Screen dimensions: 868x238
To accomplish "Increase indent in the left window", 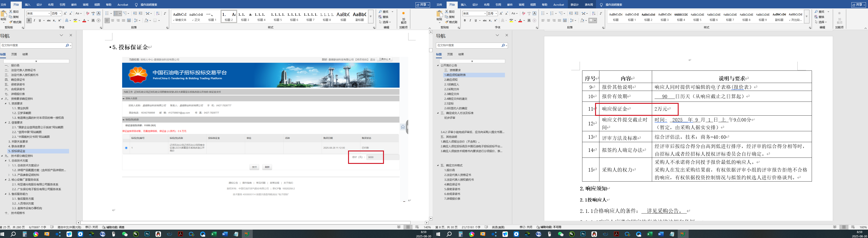I will pyautogui.click(x=141, y=13).
